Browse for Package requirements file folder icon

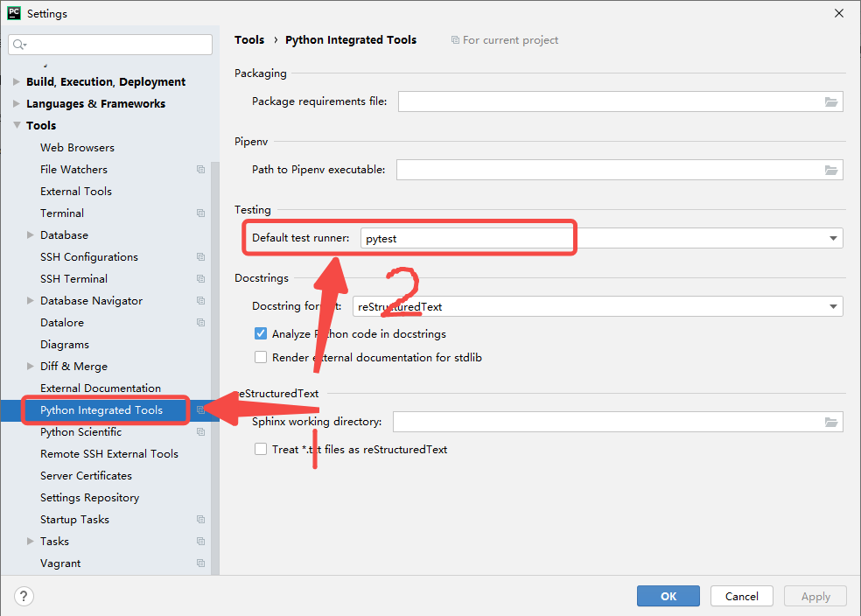(831, 101)
